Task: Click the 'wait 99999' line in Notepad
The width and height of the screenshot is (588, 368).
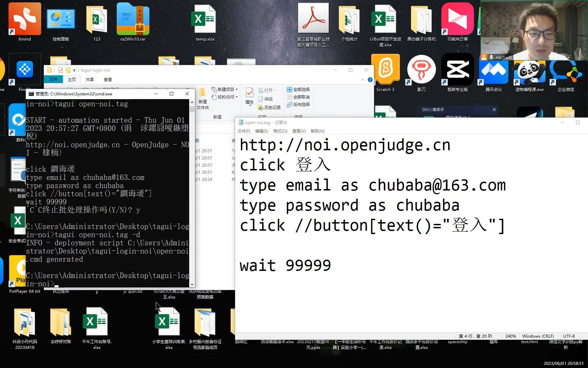Action: (285, 265)
